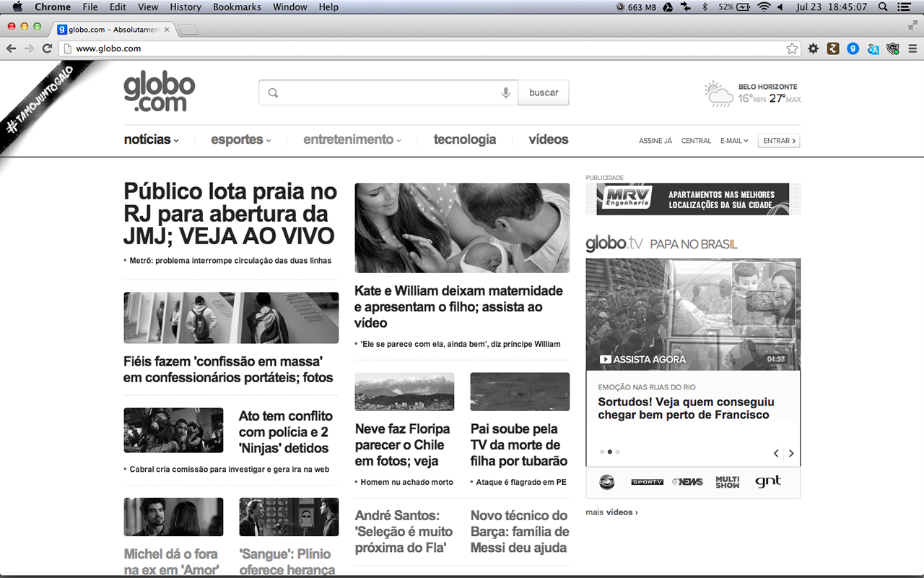Click the Multishow channel icon
The width and height of the screenshot is (924, 578).
click(x=727, y=481)
